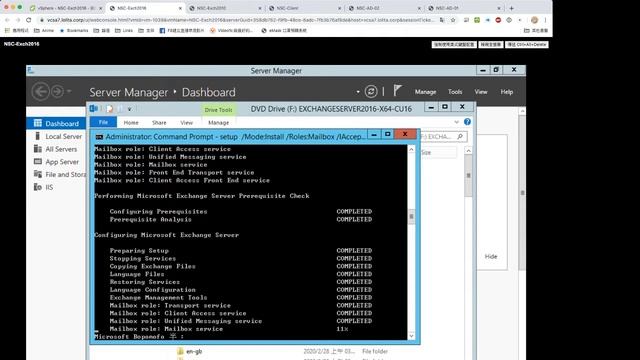The image size is (640, 360).
Task: Click the browser back button
Action: click(x=7, y=20)
